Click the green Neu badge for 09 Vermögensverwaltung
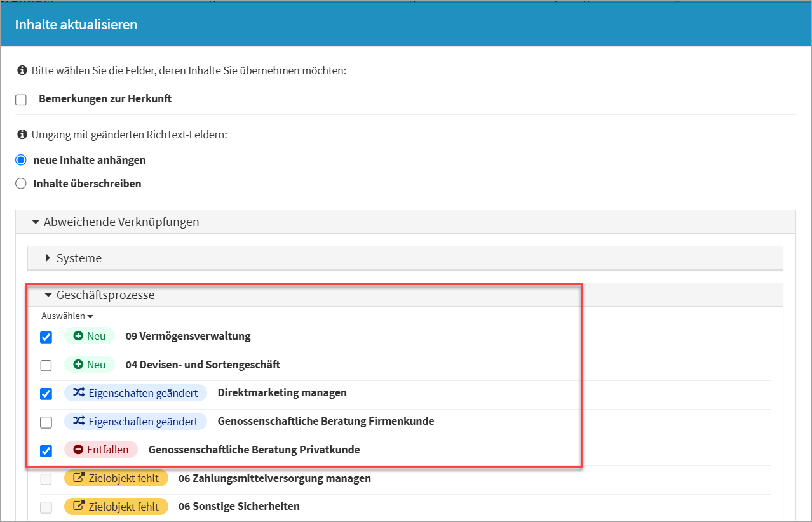 (89, 336)
